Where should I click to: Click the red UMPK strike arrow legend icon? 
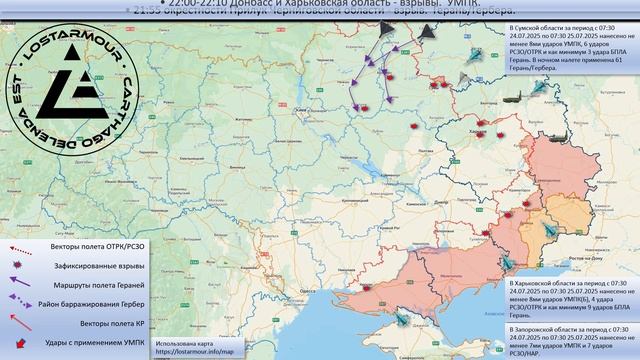pyautogui.click(x=20, y=343)
